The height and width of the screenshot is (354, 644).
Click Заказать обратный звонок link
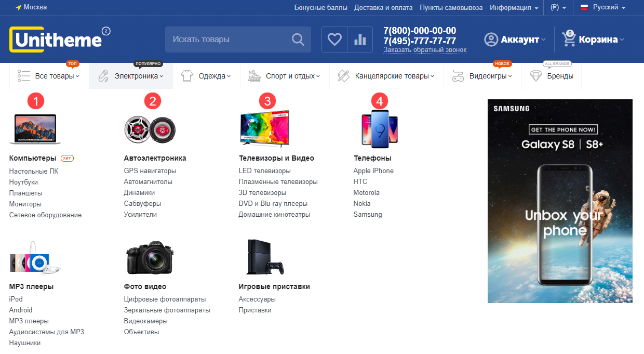tap(425, 50)
